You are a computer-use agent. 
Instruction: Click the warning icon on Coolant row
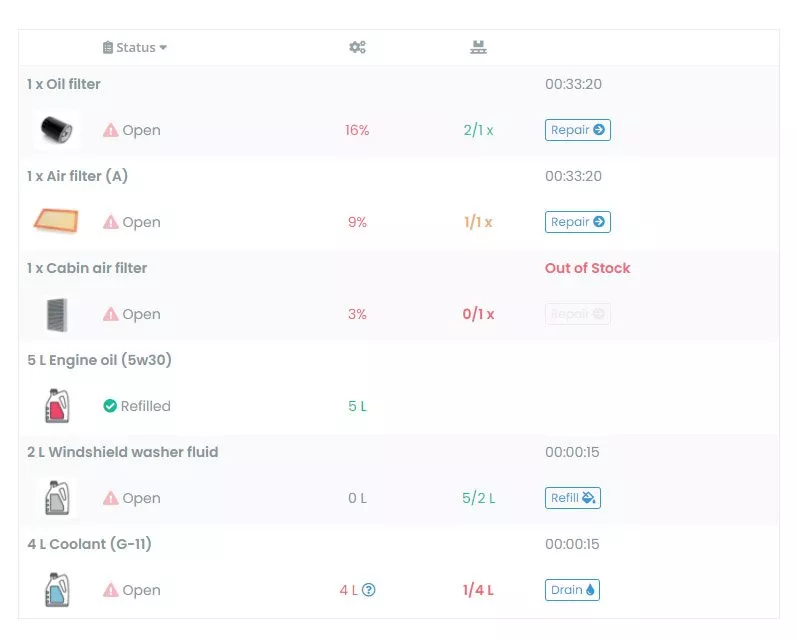point(111,590)
